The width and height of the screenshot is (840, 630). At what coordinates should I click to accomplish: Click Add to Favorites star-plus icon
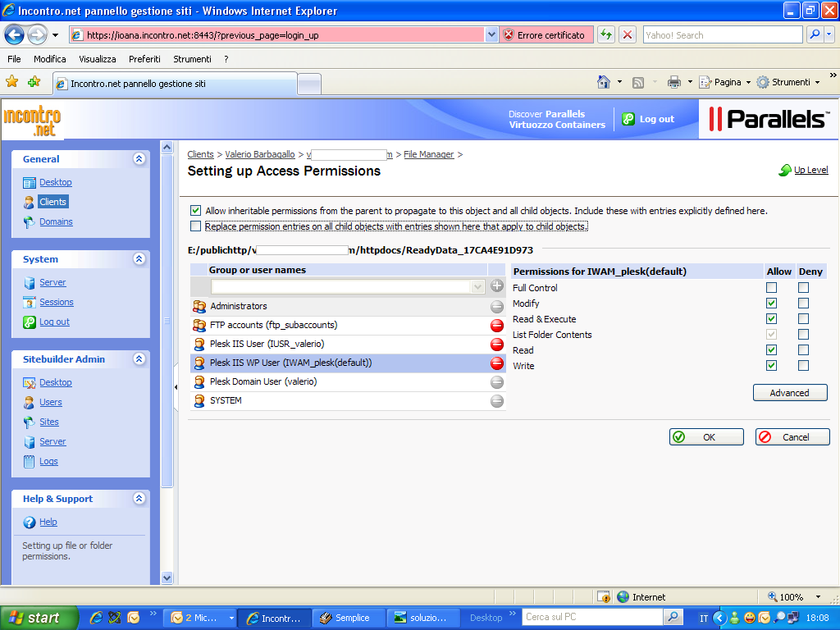34,82
